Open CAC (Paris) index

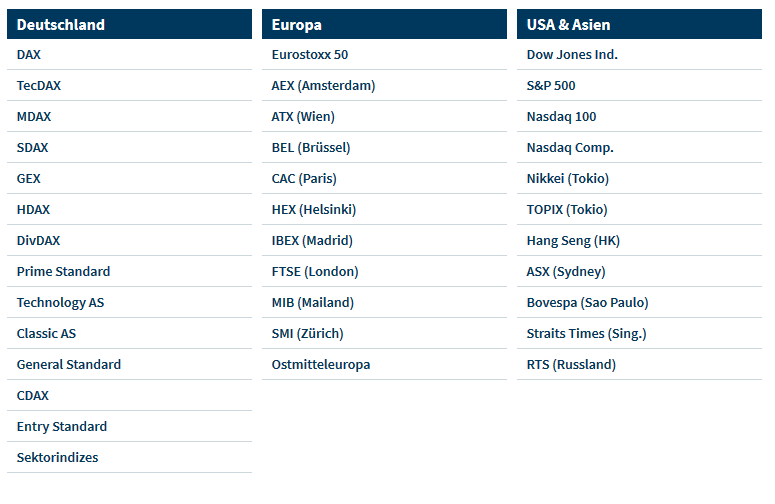(304, 178)
